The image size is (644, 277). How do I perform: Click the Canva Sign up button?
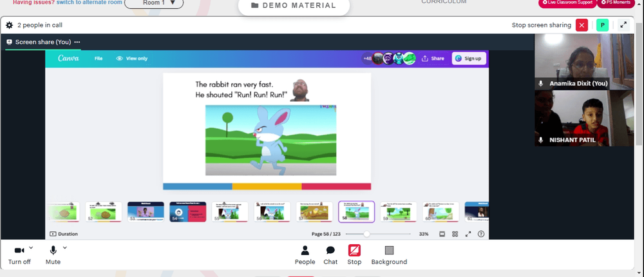[x=469, y=59]
